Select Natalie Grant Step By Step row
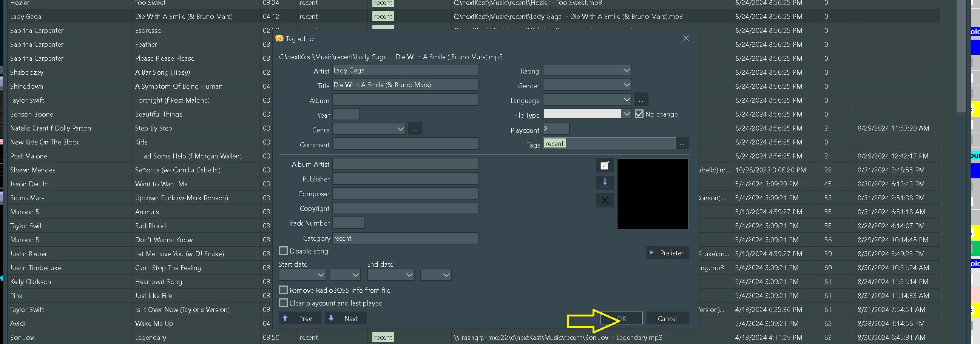This screenshot has width=980, height=344. click(x=140, y=128)
